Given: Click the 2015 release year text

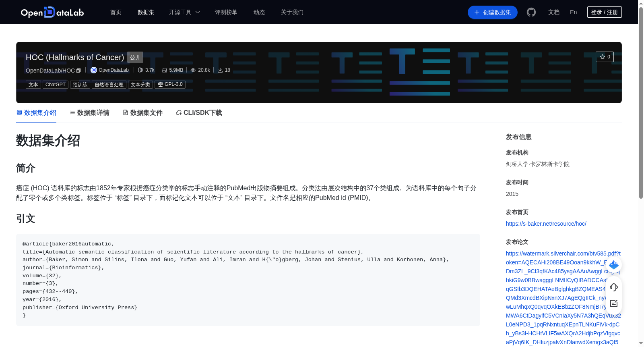Looking at the screenshot, I should [x=512, y=194].
